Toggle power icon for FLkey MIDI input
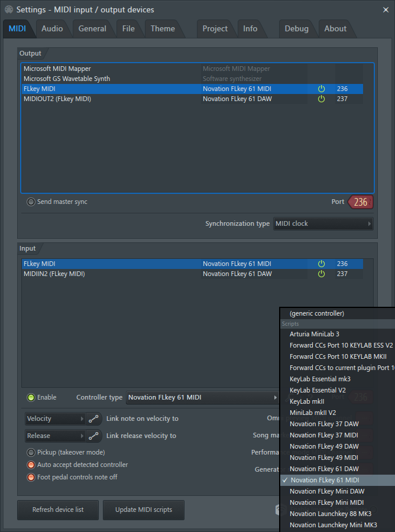This screenshot has height=532, width=395. click(x=321, y=264)
